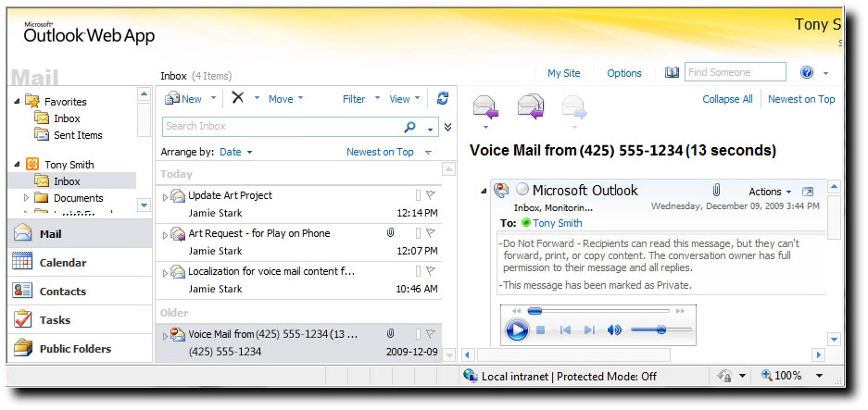Viewport: 868px width, 410px height.
Task: Click the Reply All icon
Action: tap(531, 106)
